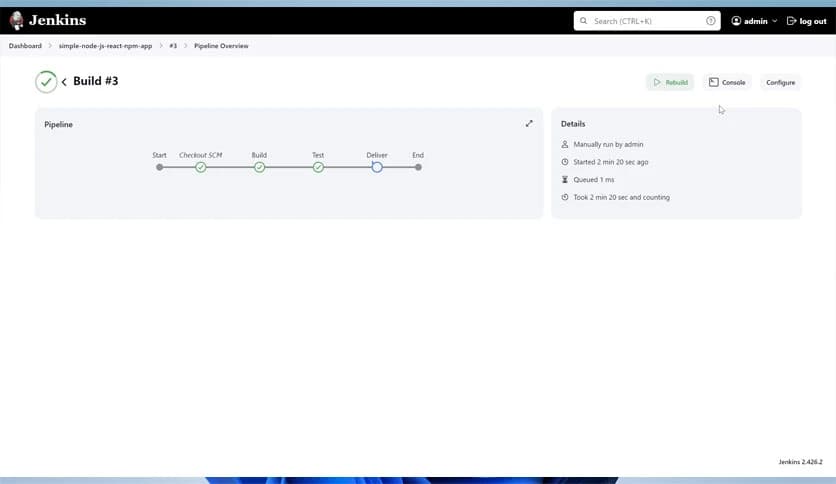This screenshot has width=836, height=484.
Task: Click 'Took 2 min 20 sec and counting'
Action: click(622, 197)
